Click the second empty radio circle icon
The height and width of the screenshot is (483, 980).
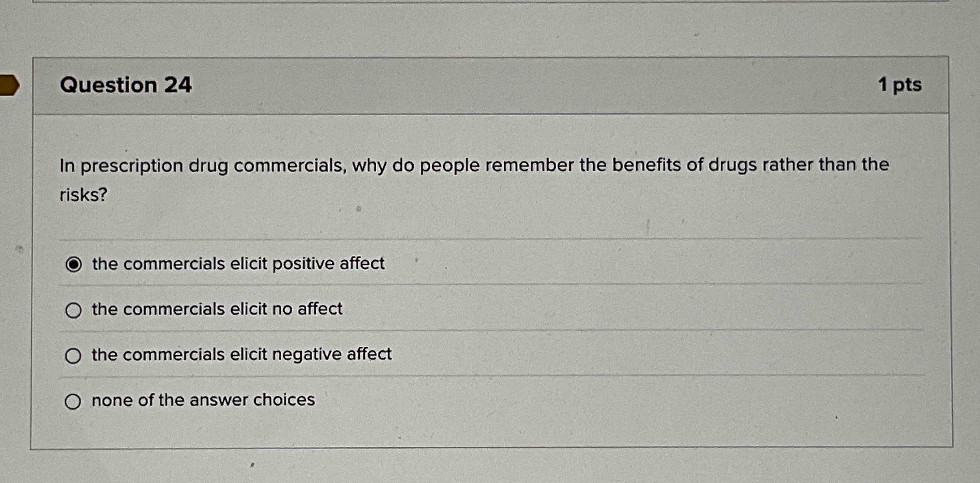point(74,310)
